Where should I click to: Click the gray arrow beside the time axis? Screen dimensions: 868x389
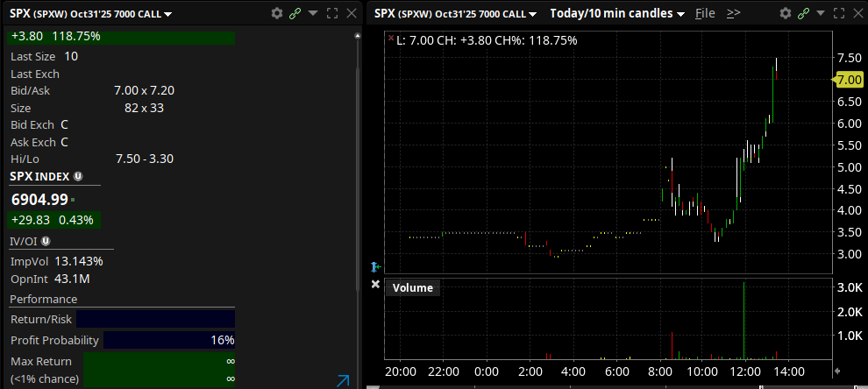coord(837,371)
